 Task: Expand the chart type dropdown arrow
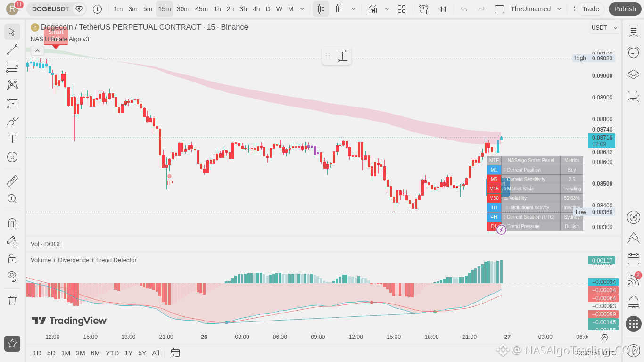tap(354, 9)
